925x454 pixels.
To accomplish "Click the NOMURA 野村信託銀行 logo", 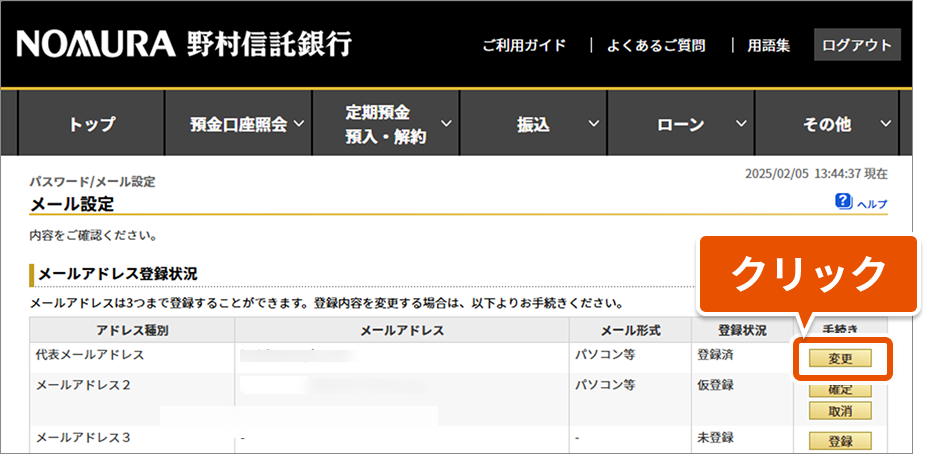I will 184,45.
